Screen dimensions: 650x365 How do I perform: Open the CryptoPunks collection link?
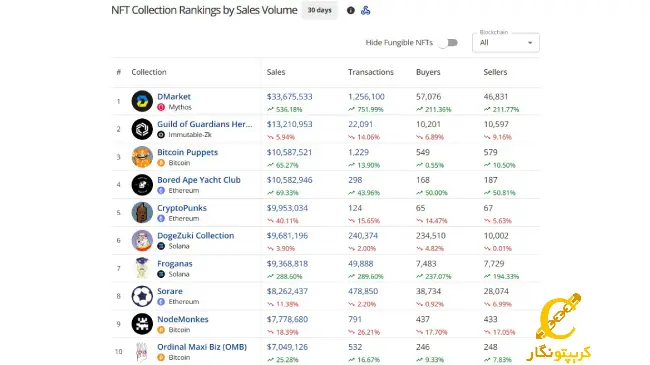pos(182,208)
